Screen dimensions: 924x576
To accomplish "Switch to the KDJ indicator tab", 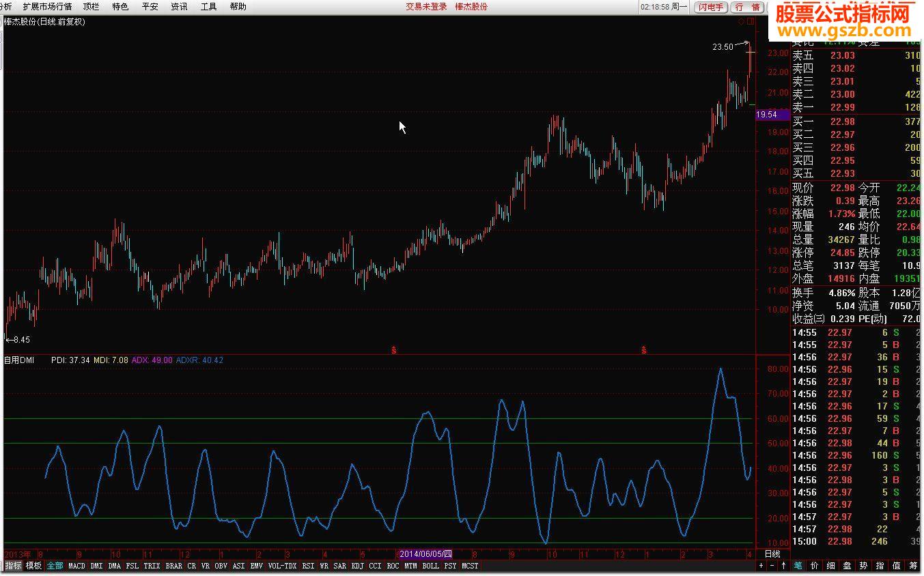I will 357,566.
